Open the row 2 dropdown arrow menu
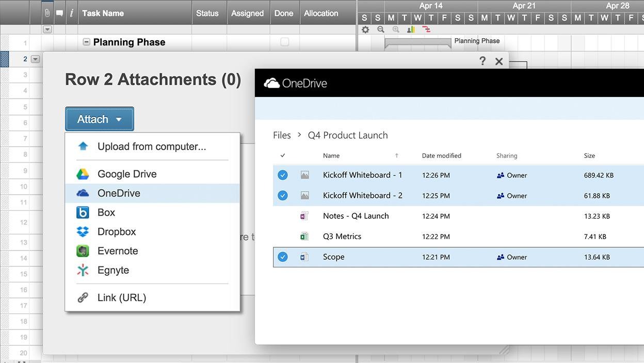Image resolution: width=644 pixels, height=363 pixels. point(35,59)
